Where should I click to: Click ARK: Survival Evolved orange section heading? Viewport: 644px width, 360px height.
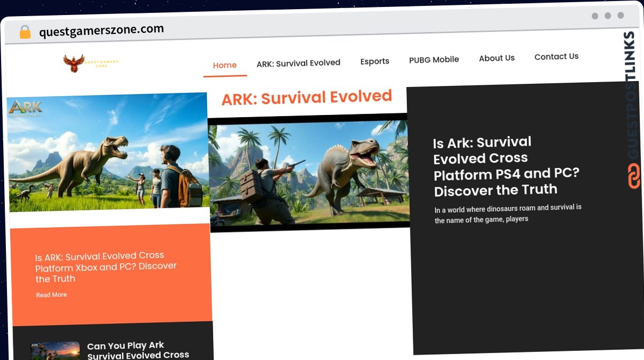coord(306,98)
